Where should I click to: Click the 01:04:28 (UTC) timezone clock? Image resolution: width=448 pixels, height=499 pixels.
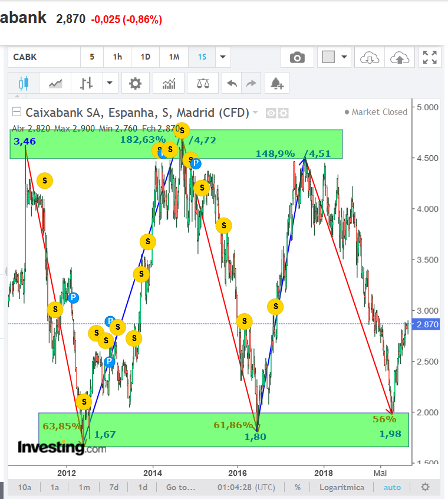coord(246,487)
